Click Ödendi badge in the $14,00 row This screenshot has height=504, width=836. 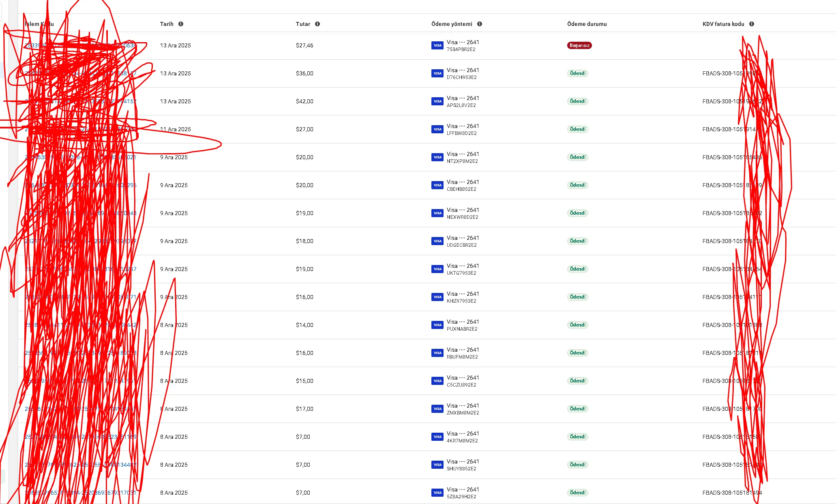[x=577, y=325]
